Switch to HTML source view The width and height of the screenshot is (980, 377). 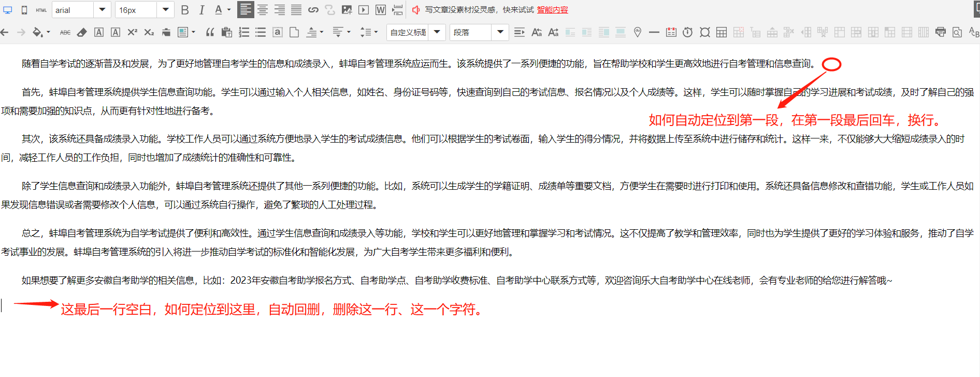point(41,10)
